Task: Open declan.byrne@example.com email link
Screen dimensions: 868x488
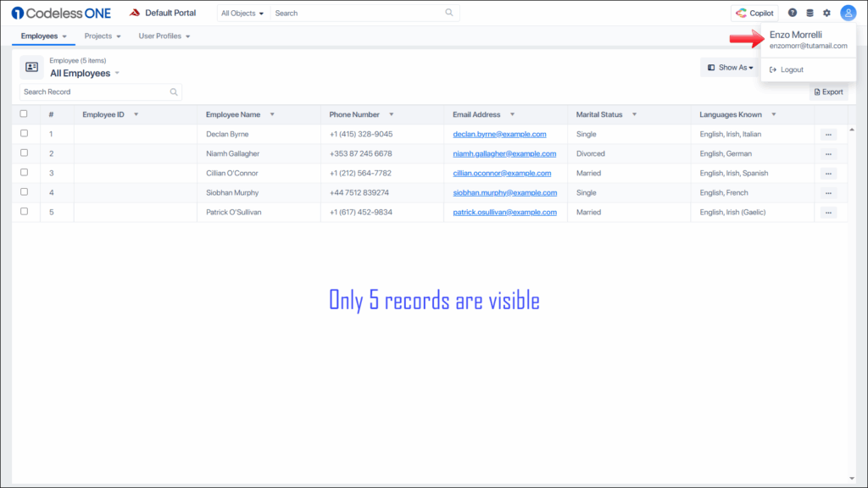Action: [499, 135]
